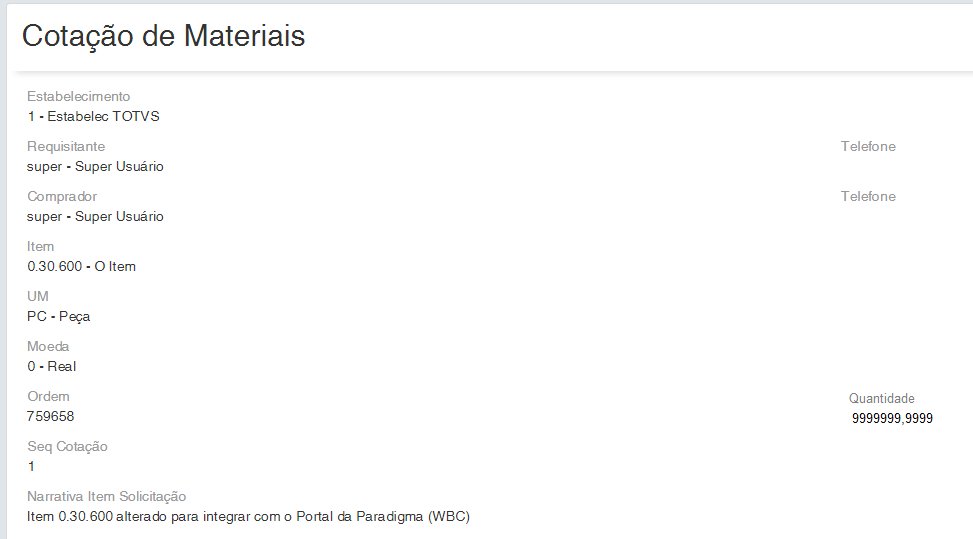Click the Cotação de Materiais page title
973x539 pixels.
pyautogui.click(x=164, y=36)
